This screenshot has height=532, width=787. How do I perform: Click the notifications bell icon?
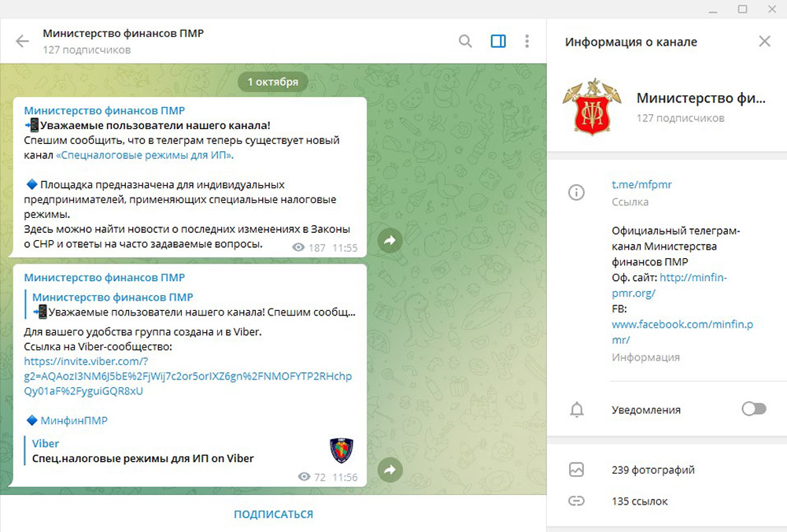(x=577, y=409)
